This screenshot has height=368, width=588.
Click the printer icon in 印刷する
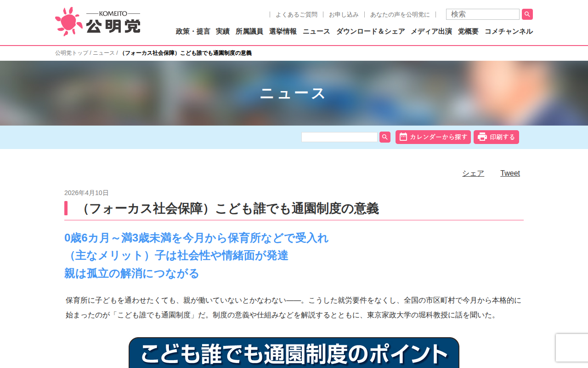(482, 137)
